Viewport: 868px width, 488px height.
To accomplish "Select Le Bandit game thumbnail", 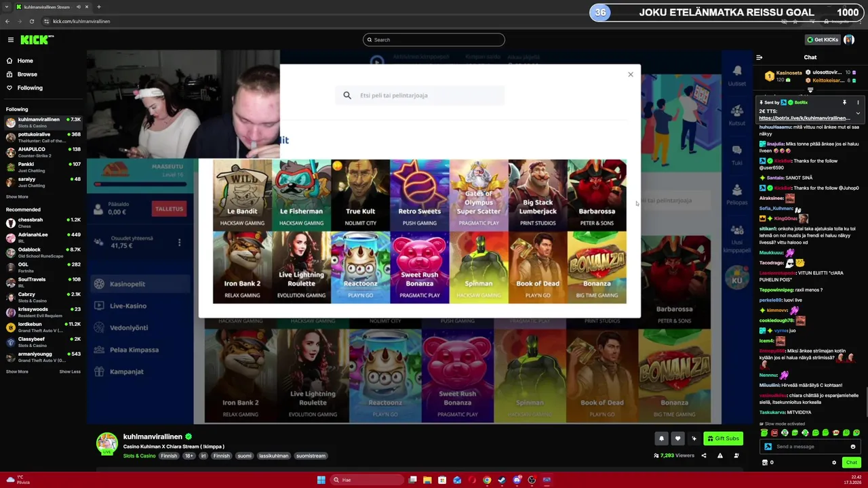I will [x=242, y=195].
